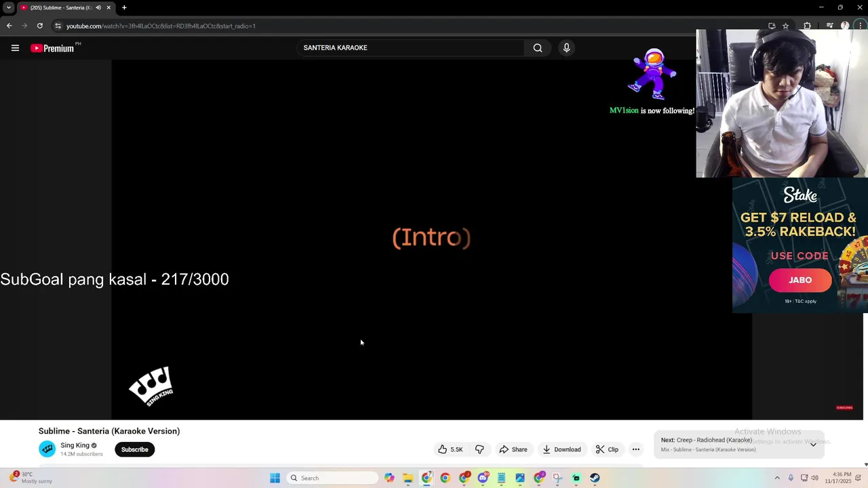Open the tab search dropdown arrow
Image resolution: width=868 pixels, height=488 pixels.
pyautogui.click(x=9, y=7)
